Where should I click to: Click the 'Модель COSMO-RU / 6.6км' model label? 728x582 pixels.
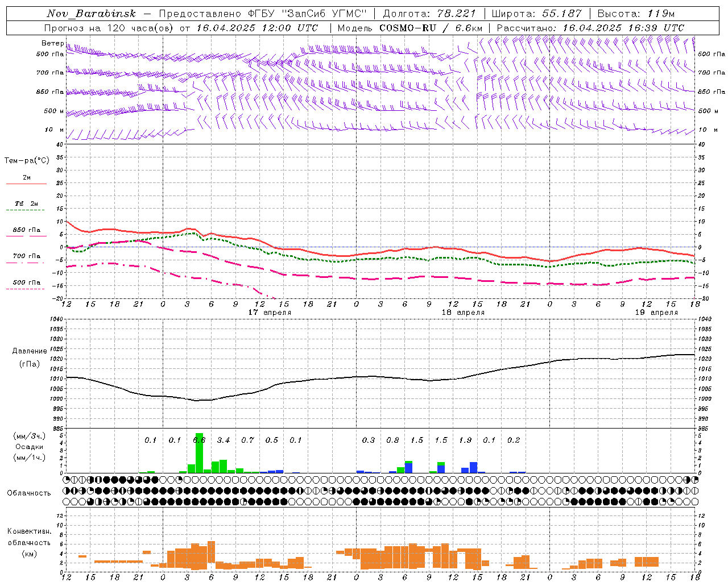coord(409,28)
